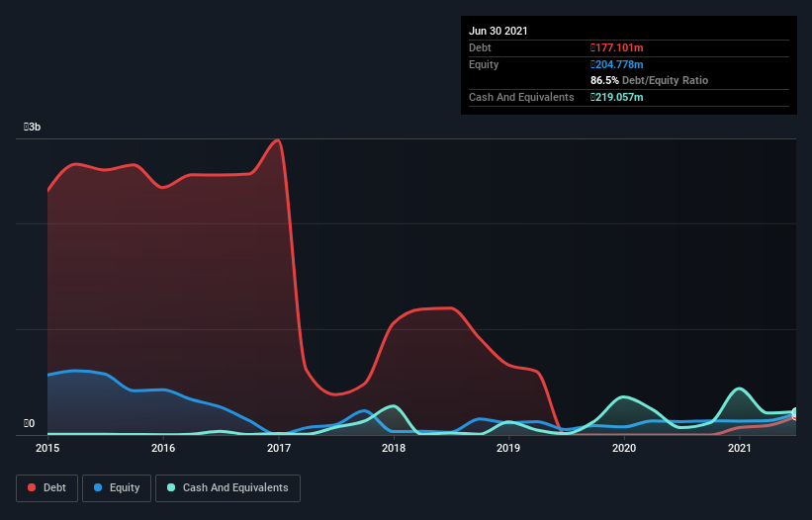Click the 219.057m cash value
The width and height of the screenshot is (812, 520).
click(617, 97)
